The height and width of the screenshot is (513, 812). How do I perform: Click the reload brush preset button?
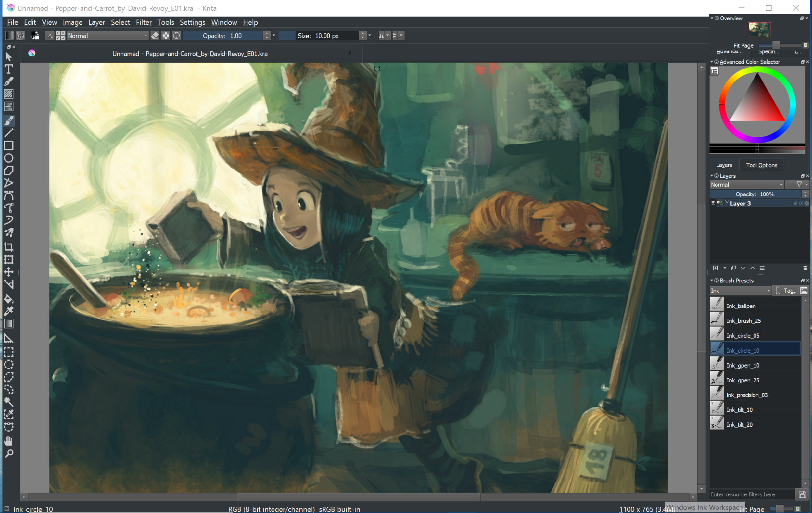(176, 35)
